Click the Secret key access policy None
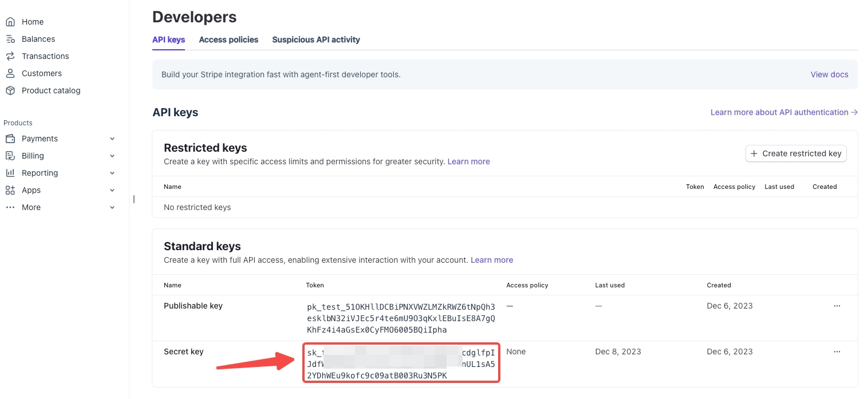 (516, 351)
